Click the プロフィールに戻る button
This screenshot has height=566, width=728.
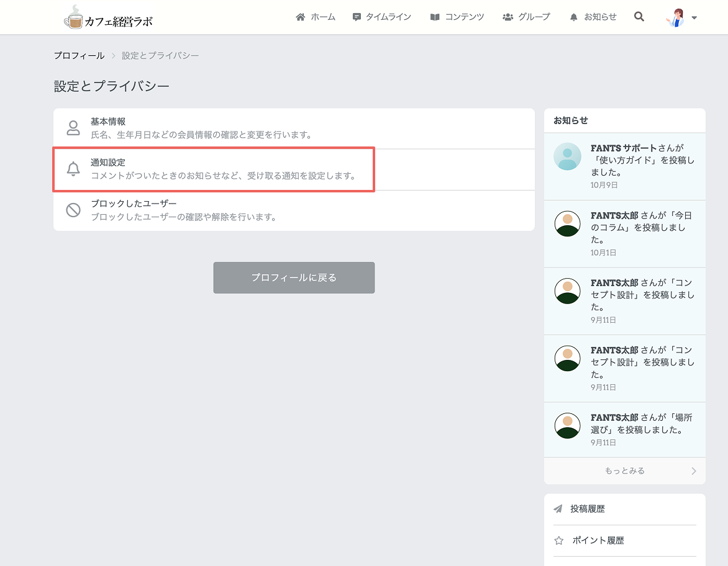(294, 277)
